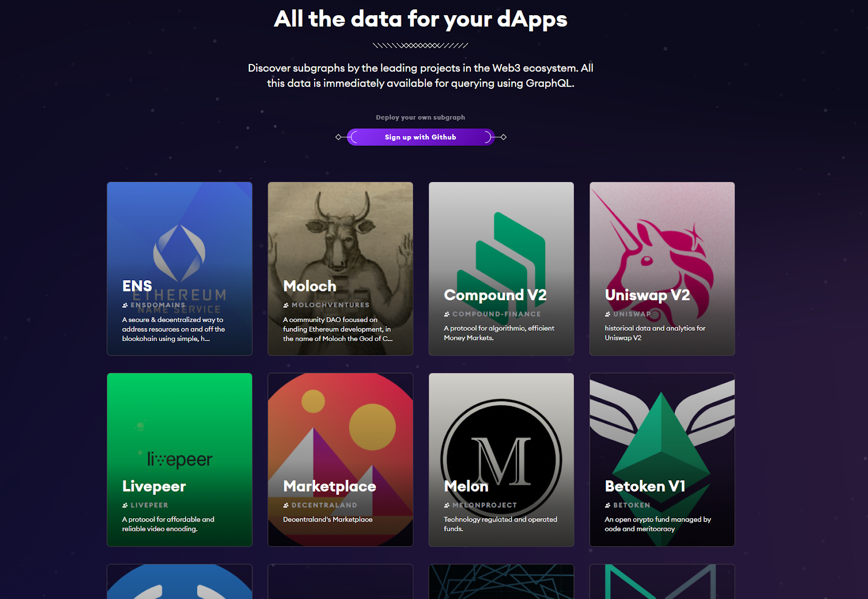The width and height of the screenshot is (868, 599).
Task: Click the Compound V2 title text
Action: pos(495,295)
